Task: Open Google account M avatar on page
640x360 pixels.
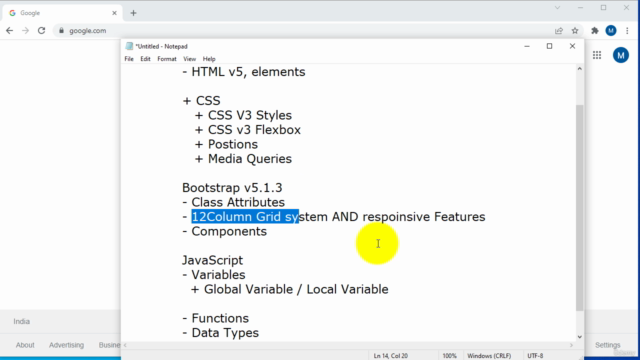Action: point(621,55)
